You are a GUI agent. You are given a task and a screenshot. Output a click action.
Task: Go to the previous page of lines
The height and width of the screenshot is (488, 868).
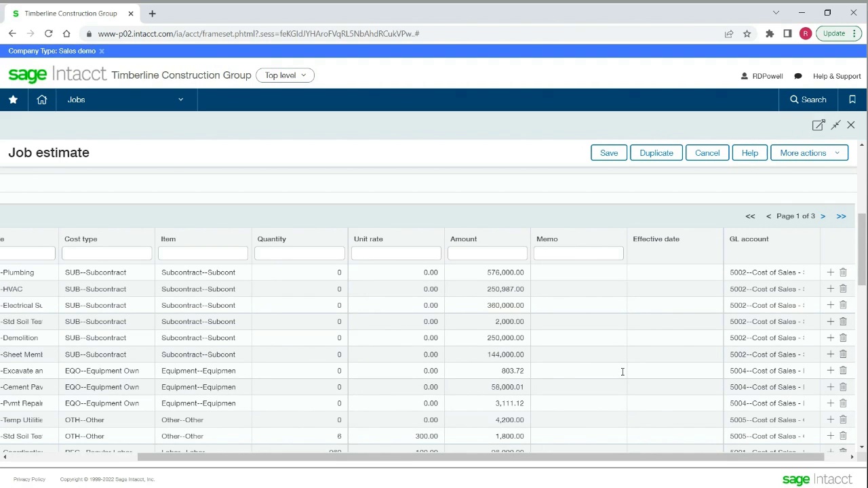tap(768, 216)
